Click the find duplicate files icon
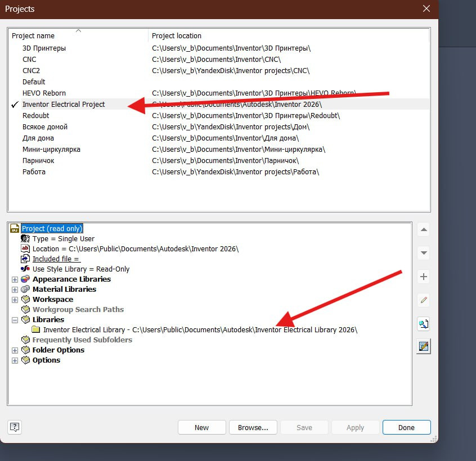Viewport: 476px width, 461px height. tap(424, 324)
